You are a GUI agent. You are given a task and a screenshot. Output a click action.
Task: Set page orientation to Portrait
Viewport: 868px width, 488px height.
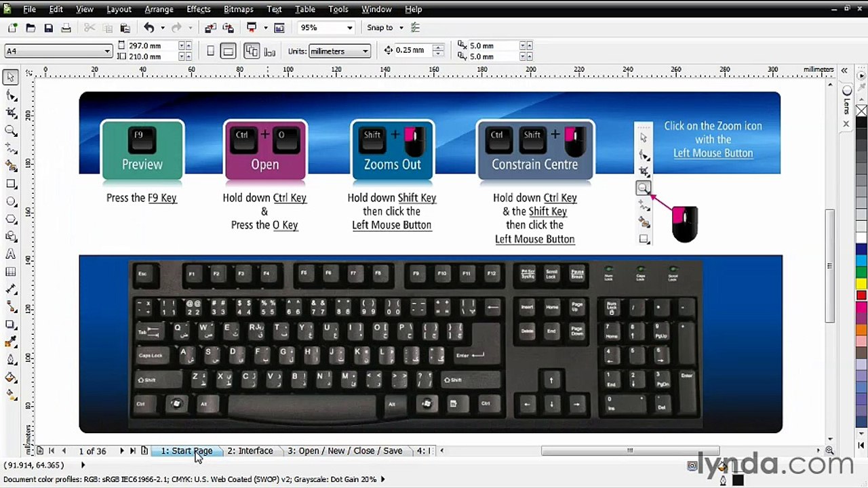click(x=210, y=51)
